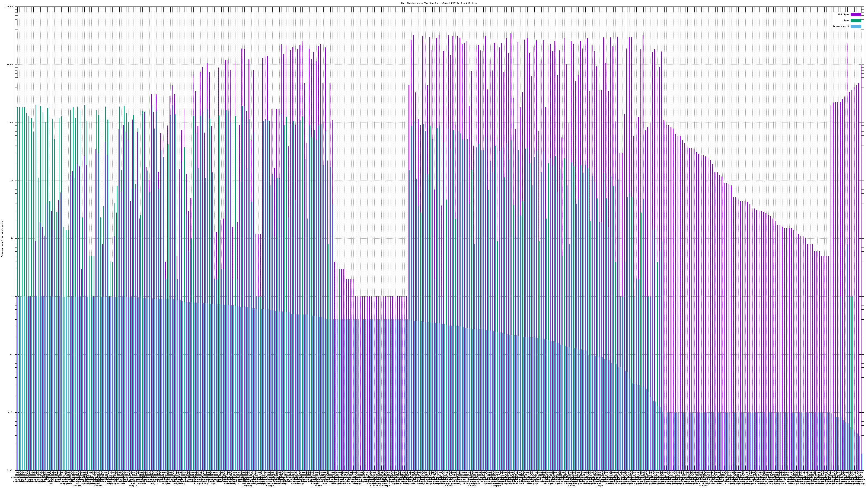Click the 0.001 y-axis tick label
The image size is (868, 488).
pyautogui.click(x=10, y=470)
